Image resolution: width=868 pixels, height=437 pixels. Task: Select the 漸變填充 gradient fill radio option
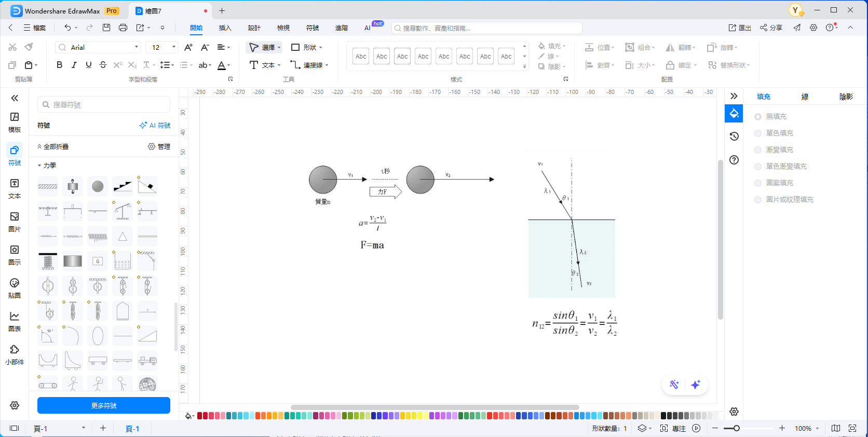758,150
